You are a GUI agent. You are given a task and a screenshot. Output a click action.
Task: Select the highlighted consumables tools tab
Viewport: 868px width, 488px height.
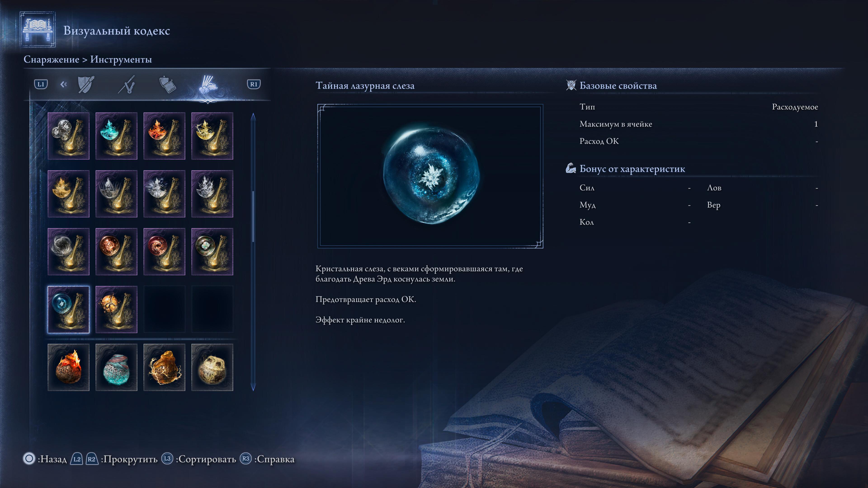pyautogui.click(x=208, y=84)
